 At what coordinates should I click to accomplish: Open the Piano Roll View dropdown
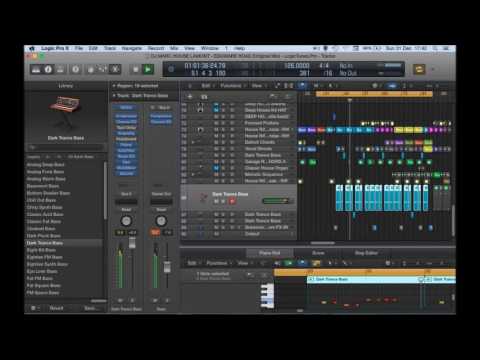coord(244,263)
